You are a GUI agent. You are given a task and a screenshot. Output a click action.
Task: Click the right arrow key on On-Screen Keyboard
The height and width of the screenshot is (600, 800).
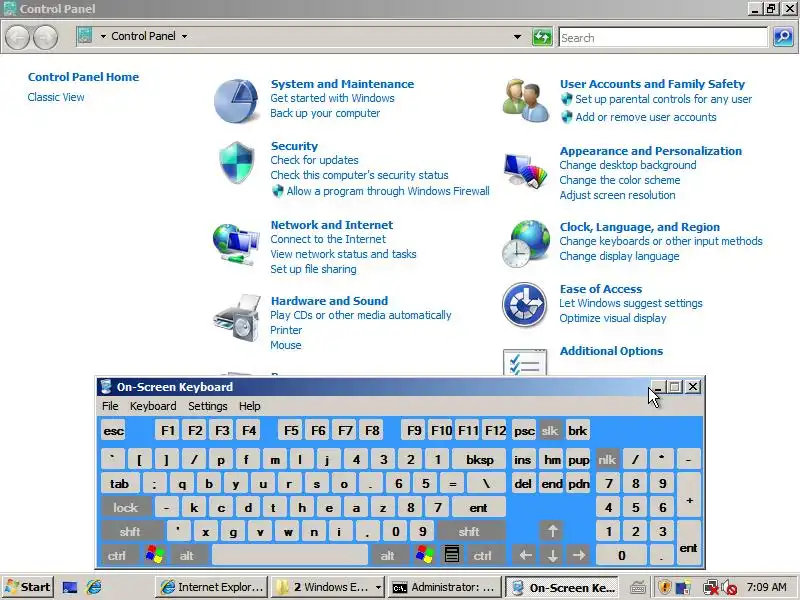[579, 555]
